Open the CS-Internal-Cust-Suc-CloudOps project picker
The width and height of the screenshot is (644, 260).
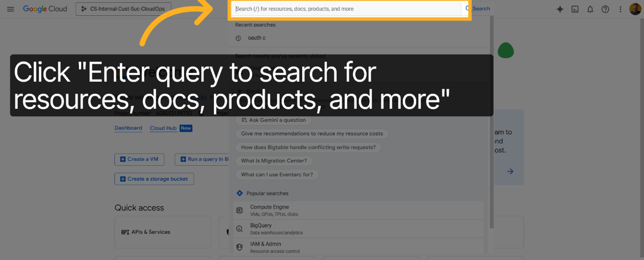click(x=123, y=9)
